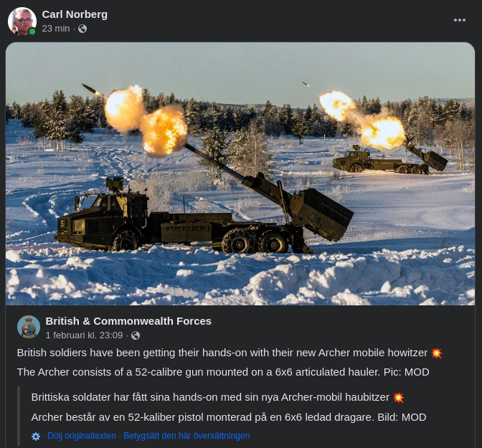The height and width of the screenshot is (448, 482).
Task: Open the Archer howitzer photo
Action: (x=240, y=173)
